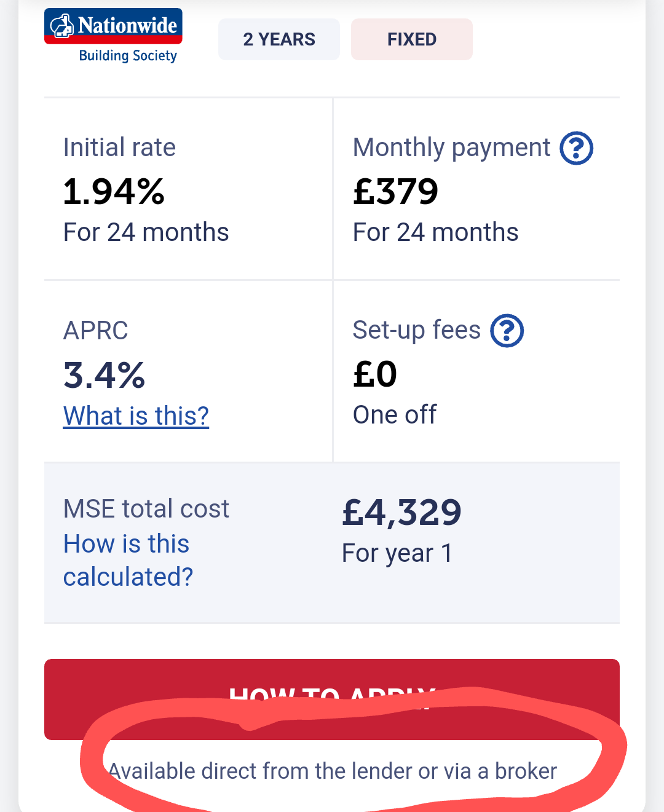Click the "Set-up fees" heading text

[416, 330]
